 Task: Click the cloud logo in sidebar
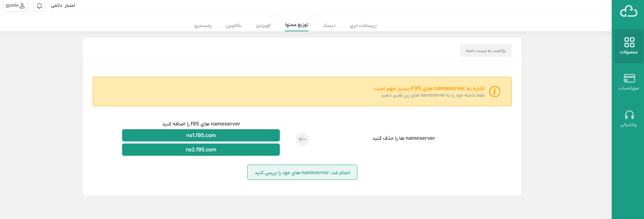click(x=628, y=11)
